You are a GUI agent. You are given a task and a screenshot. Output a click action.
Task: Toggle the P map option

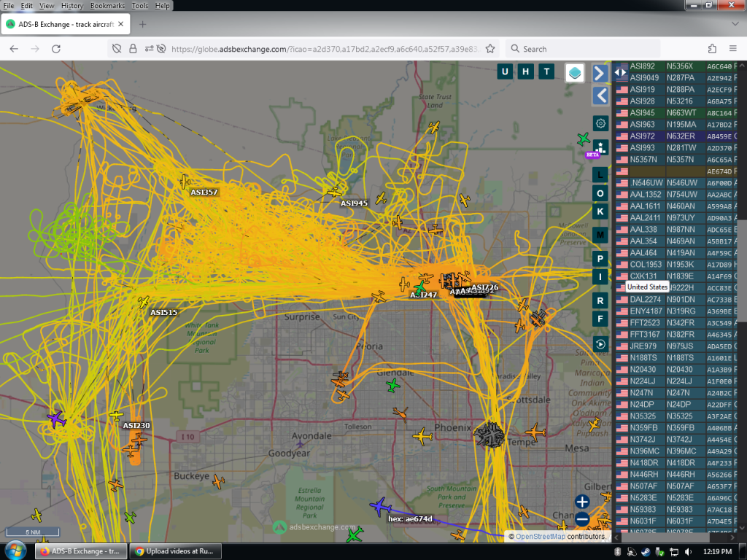[600, 259]
